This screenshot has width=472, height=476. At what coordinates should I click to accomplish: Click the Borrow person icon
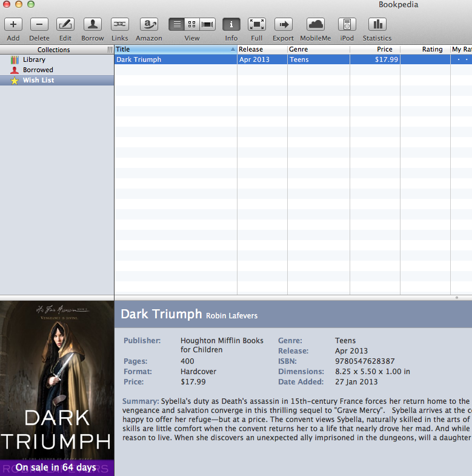[x=93, y=25]
